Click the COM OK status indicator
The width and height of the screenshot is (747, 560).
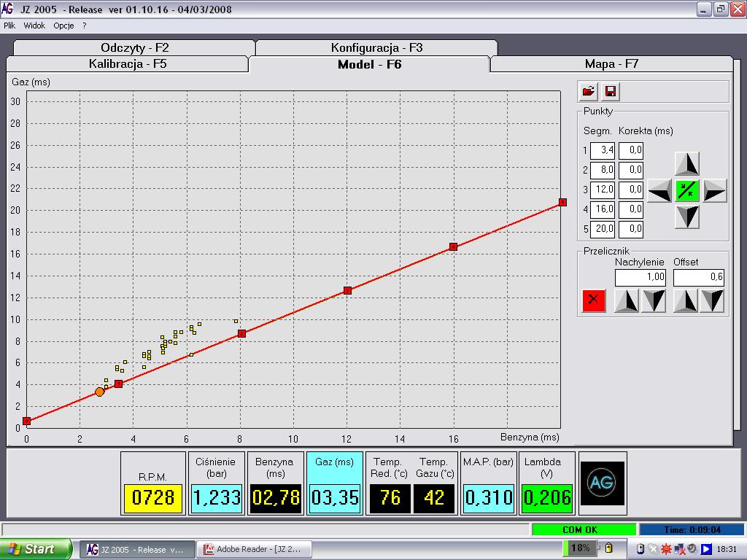(x=584, y=529)
